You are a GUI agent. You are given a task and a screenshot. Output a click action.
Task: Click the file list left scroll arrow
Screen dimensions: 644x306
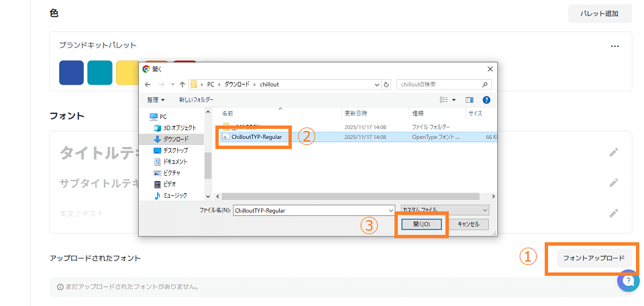217,197
